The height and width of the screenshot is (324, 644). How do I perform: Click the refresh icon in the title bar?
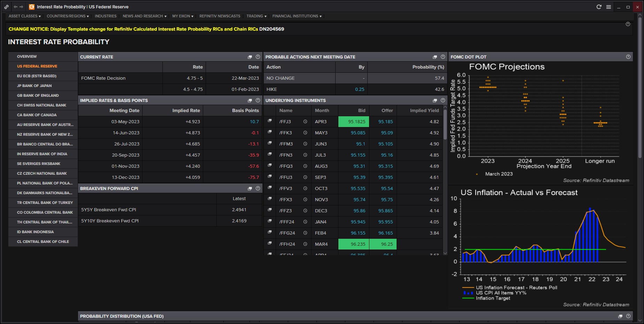(x=599, y=7)
